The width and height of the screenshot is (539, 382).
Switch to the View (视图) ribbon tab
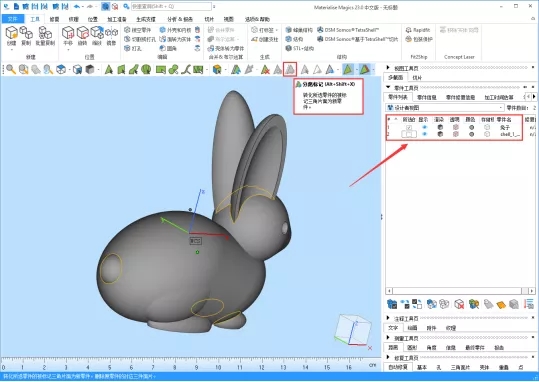(229, 19)
